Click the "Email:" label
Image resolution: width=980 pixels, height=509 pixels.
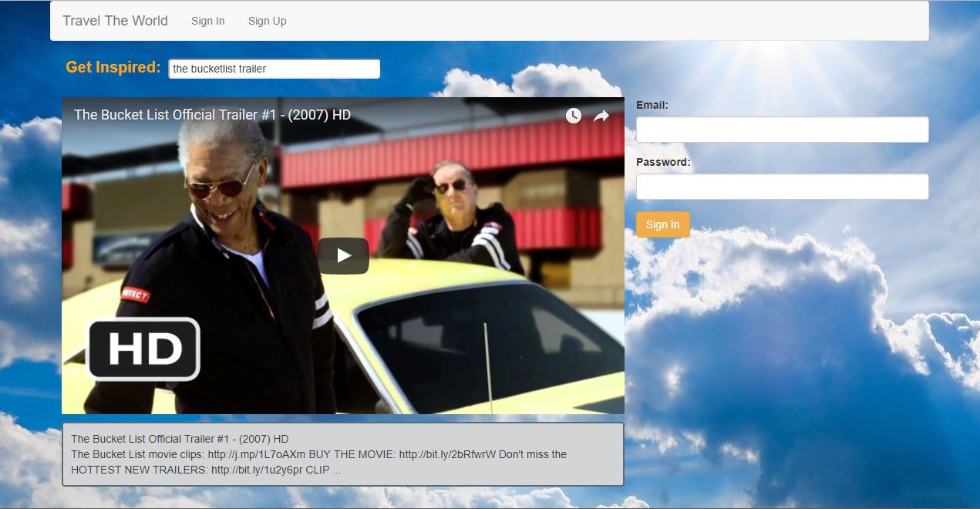[x=652, y=105]
